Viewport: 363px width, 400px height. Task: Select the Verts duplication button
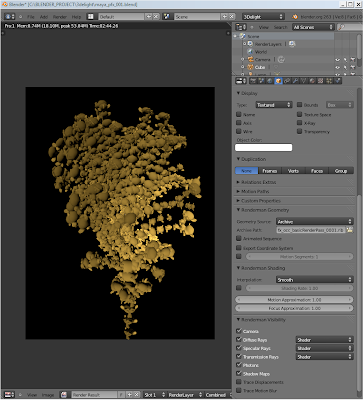point(293,171)
